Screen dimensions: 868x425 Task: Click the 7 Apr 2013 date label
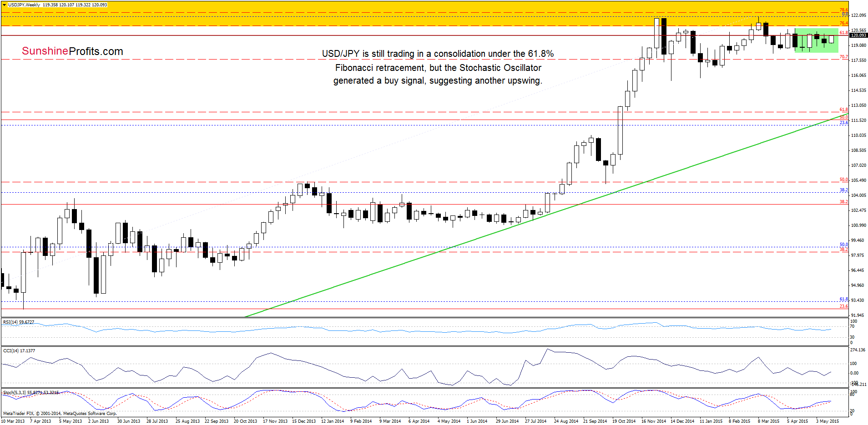[40, 421]
